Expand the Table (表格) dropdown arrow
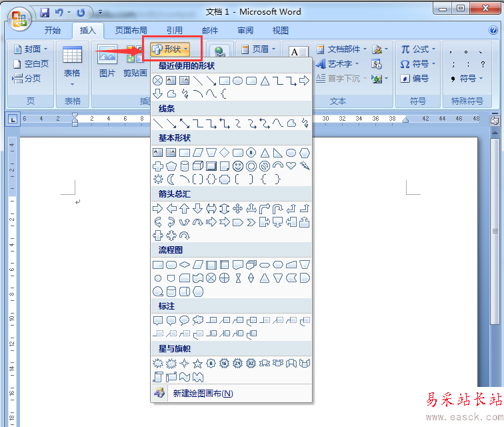504x427 pixels. pos(72,84)
